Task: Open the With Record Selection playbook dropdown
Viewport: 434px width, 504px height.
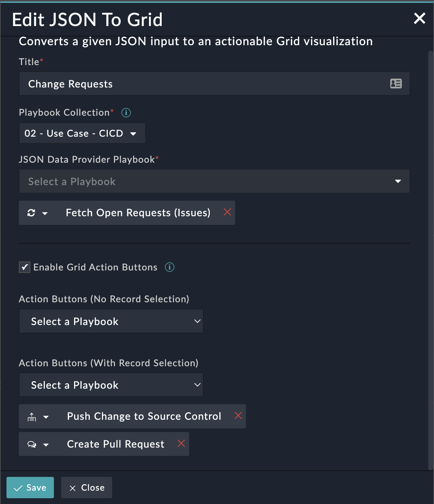Action: pos(111,385)
